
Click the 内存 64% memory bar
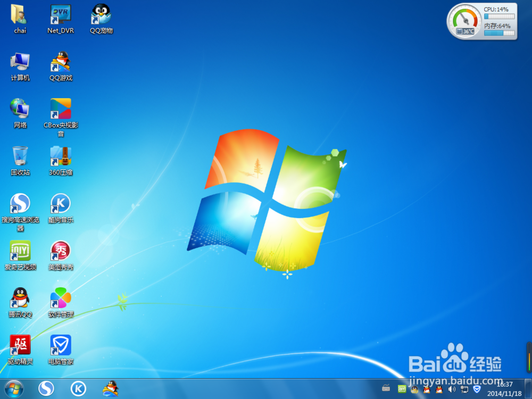pos(499,33)
